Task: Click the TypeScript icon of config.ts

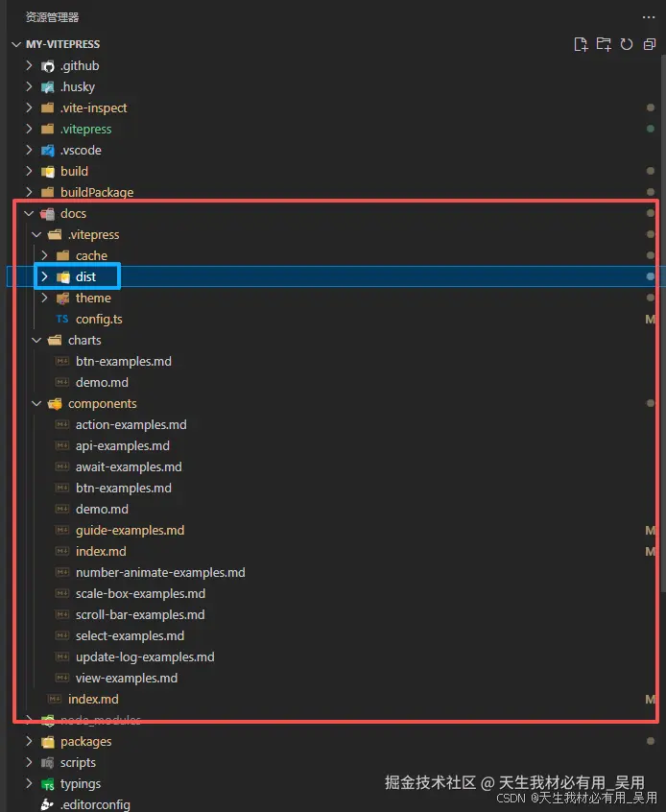Action: click(x=62, y=319)
